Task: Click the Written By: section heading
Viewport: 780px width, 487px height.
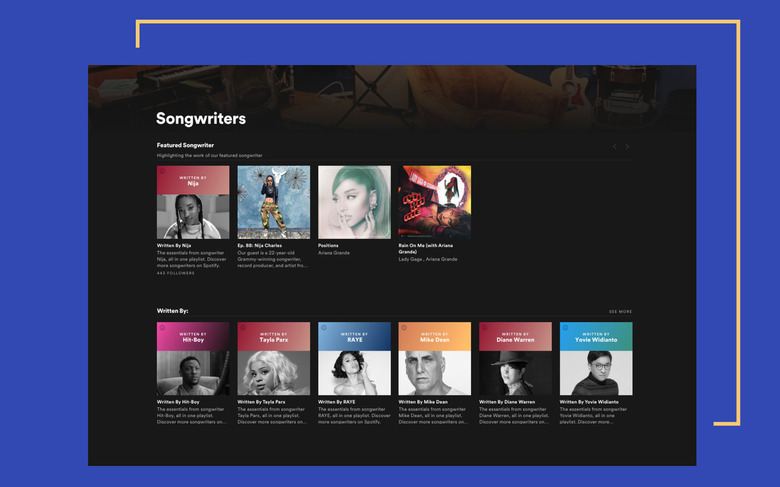Action: [172, 311]
